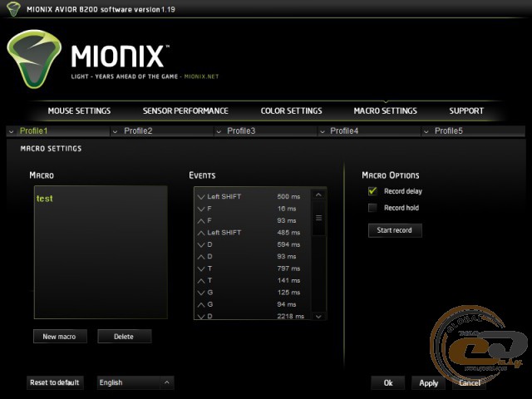This screenshot has width=532, height=399.
Task: Switch to the Sensor Performance tab
Action: (x=185, y=111)
